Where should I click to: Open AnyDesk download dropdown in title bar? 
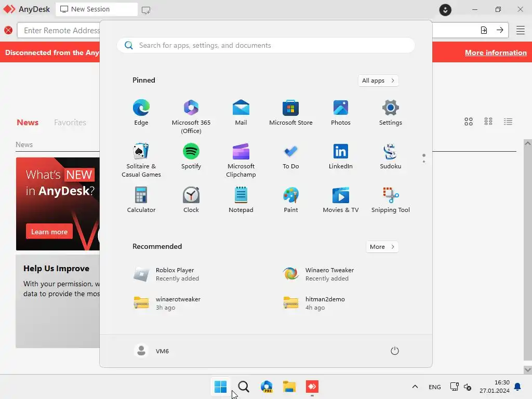445,9
